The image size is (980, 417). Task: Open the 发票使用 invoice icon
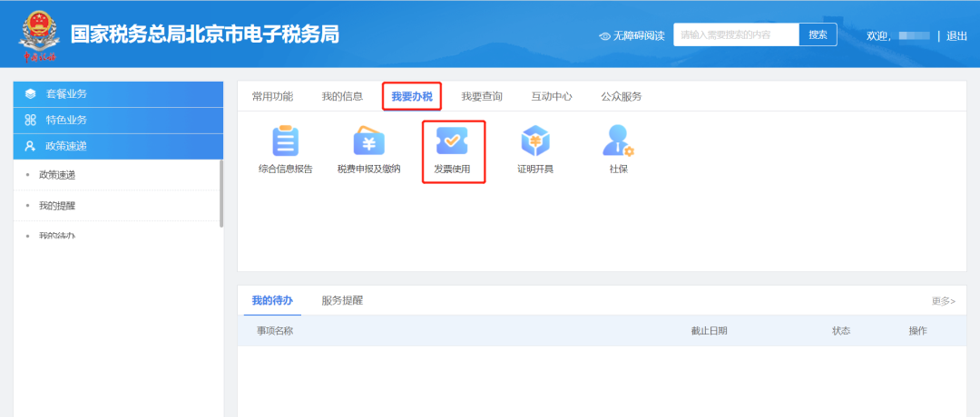[x=453, y=141]
